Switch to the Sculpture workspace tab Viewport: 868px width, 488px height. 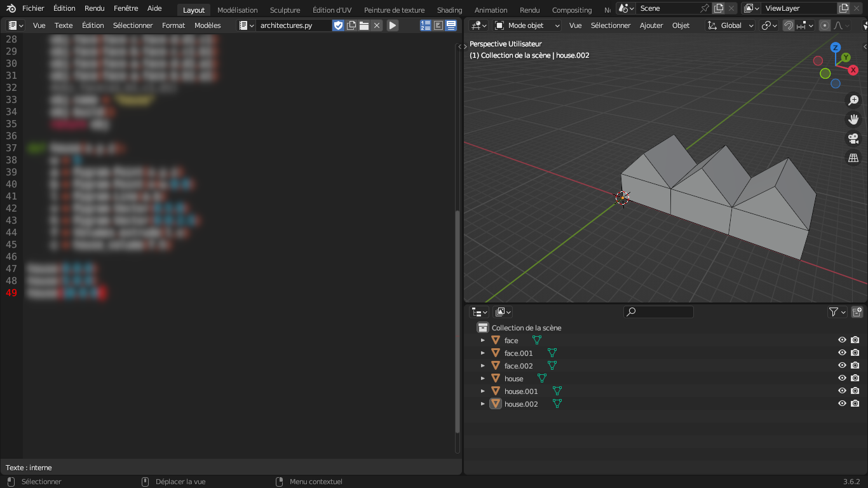(285, 10)
